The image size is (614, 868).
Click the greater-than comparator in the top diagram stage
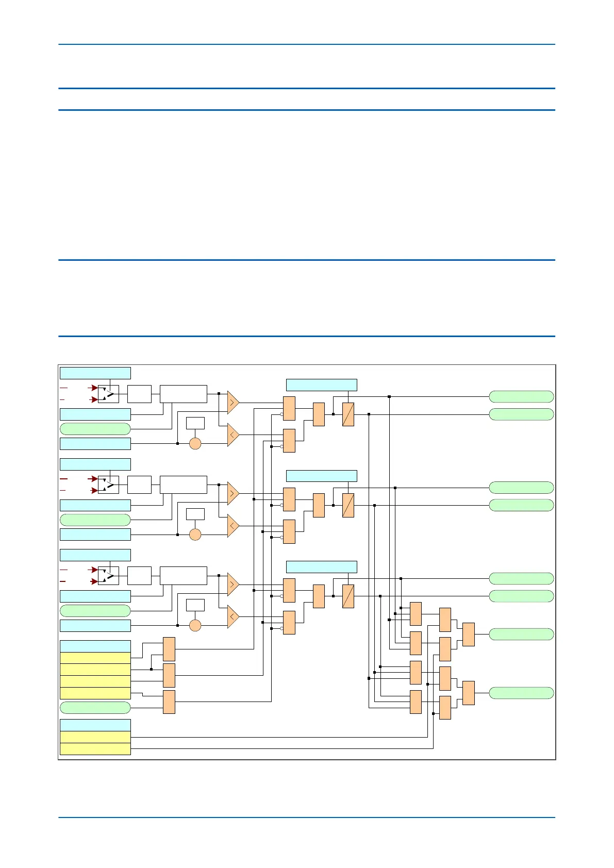233,402
